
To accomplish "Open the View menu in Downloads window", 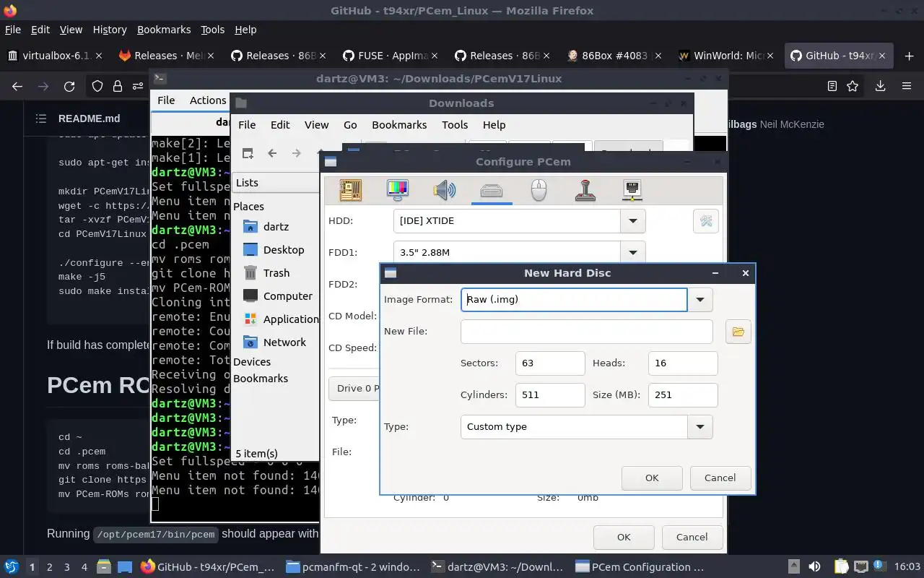I will 316,125.
